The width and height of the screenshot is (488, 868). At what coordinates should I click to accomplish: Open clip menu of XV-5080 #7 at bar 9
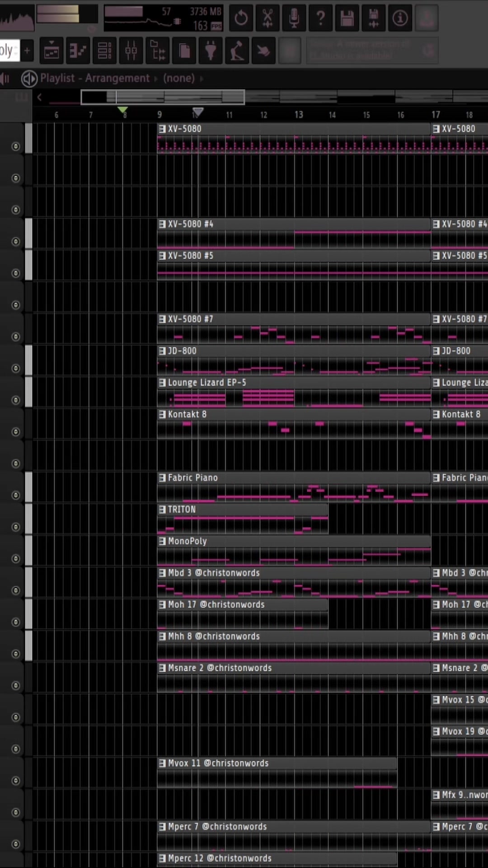(x=162, y=319)
